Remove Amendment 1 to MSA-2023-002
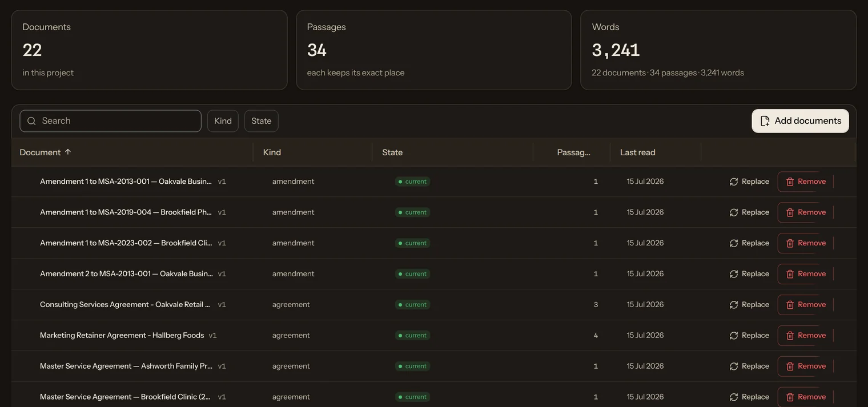868x407 pixels. (806, 243)
